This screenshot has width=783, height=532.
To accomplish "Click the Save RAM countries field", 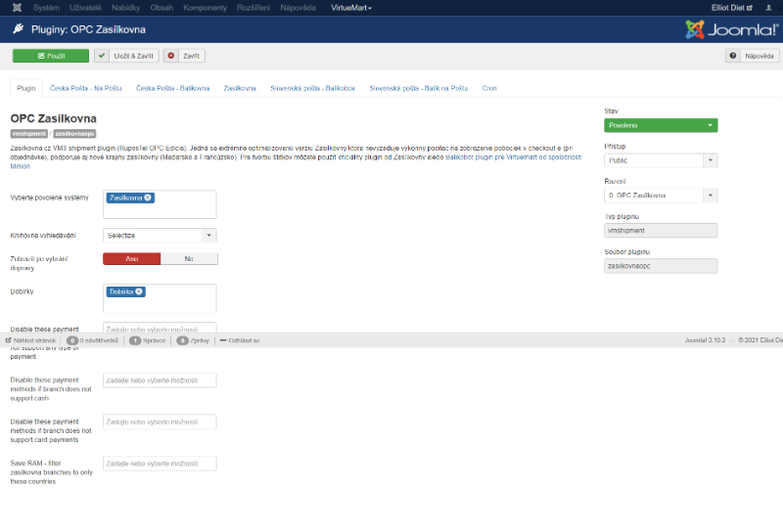I will [160, 464].
